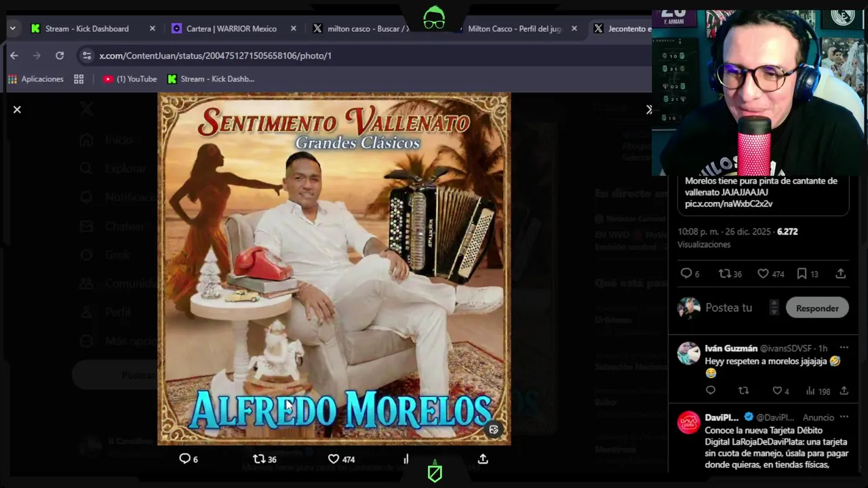
Task: Open Aplicaciones bookmark shortcut
Action: [35, 79]
